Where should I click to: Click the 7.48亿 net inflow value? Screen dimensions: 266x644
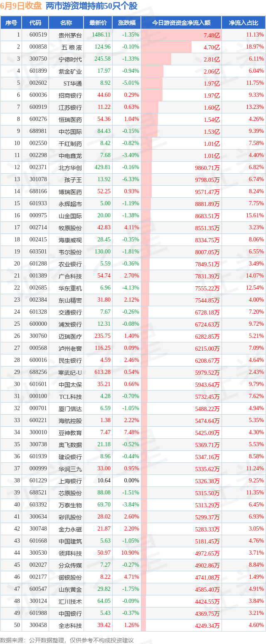pyautogui.click(x=212, y=35)
